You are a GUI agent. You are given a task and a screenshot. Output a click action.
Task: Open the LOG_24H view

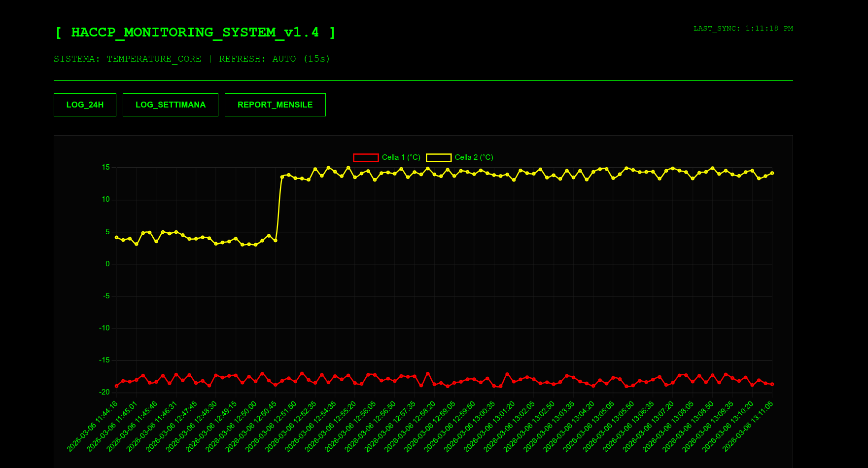pyautogui.click(x=85, y=105)
